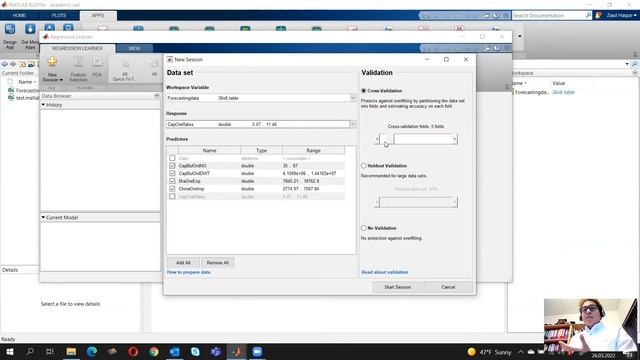Viewport: 640px width, 360px height.
Task: Switch to MATLAB PLOTS tab
Action: click(x=58, y=16)
